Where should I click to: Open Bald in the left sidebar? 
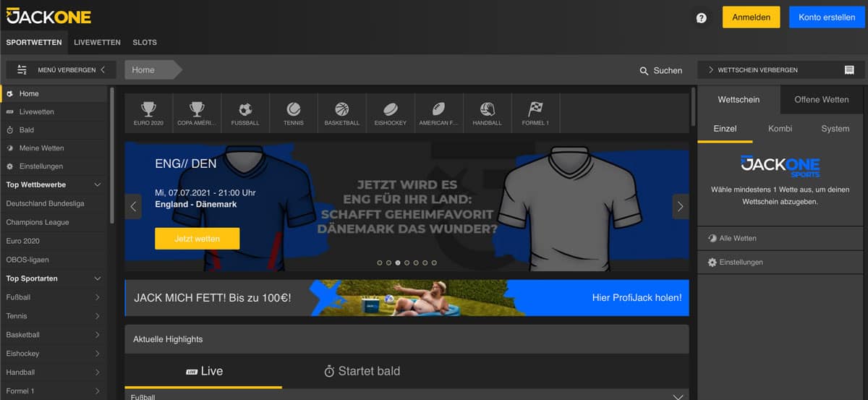[55, 129]
